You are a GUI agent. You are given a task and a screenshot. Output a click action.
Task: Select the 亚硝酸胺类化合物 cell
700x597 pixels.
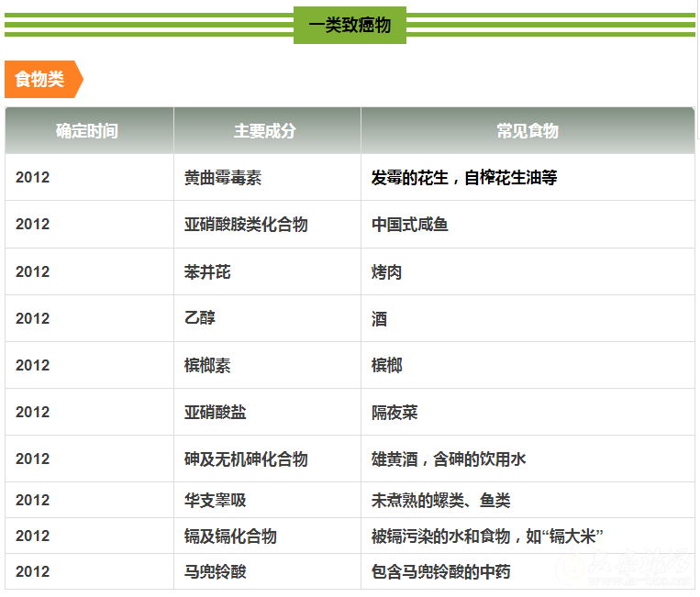coord(246,225)
